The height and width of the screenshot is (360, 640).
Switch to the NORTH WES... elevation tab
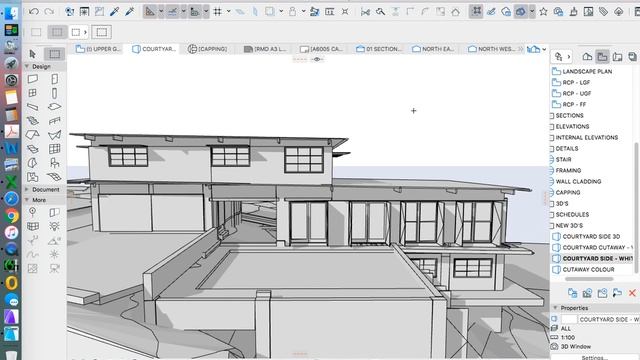click(x=492, y=49)
